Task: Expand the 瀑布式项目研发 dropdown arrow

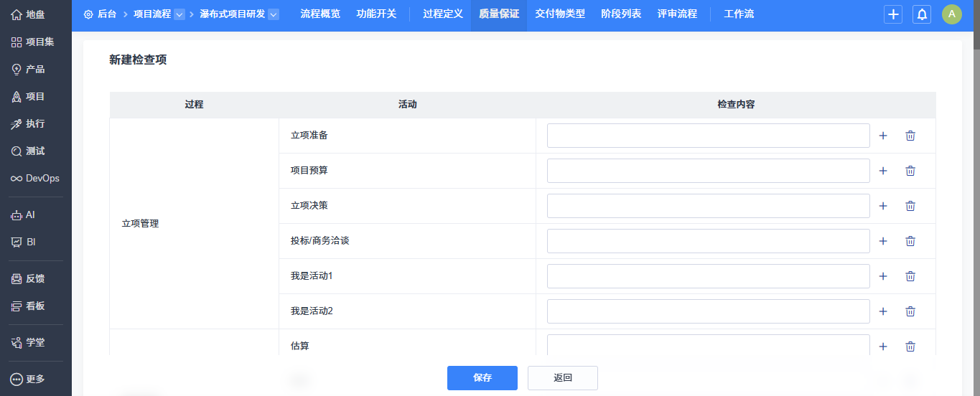Action: point(274,14)
